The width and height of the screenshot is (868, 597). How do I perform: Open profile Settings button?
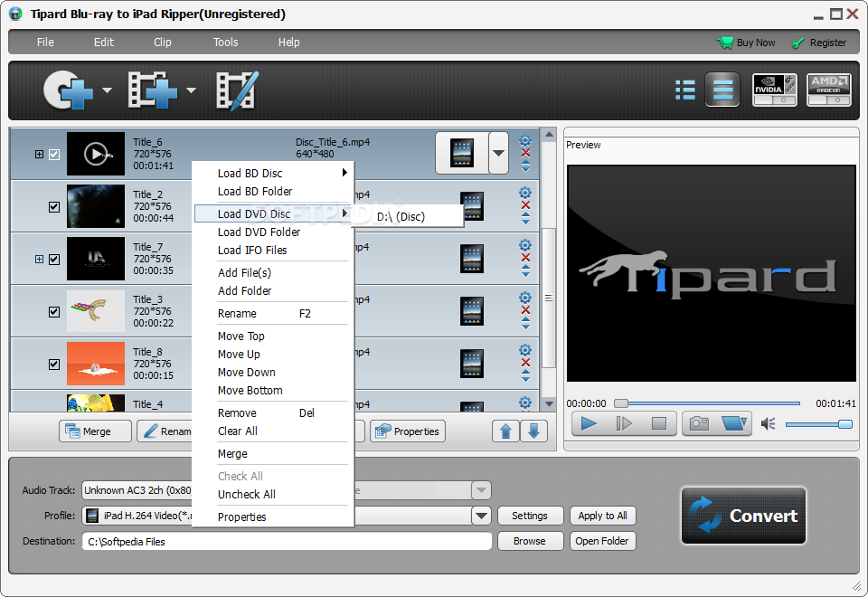pyautogui.click(x=530, y=516)
